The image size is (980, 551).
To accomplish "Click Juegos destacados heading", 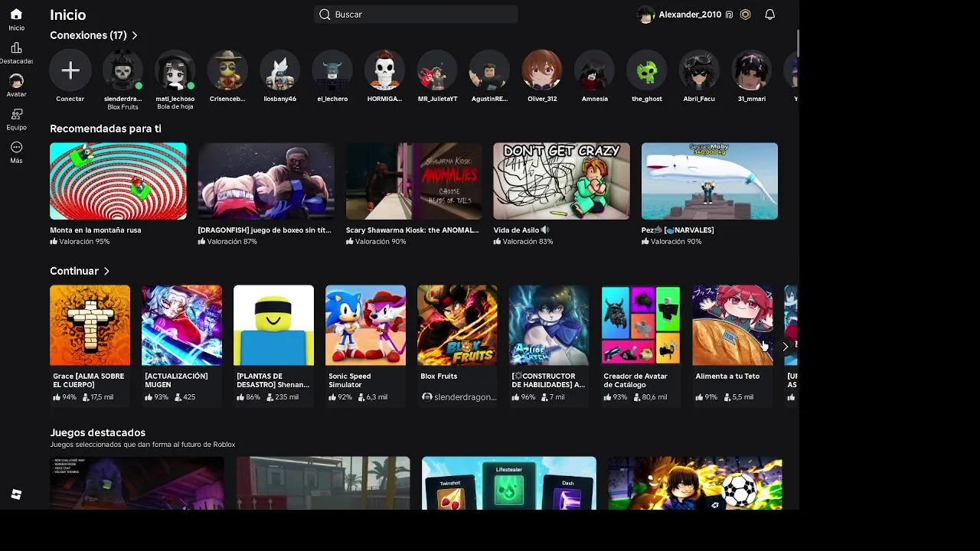I will [x=97, y=432].
